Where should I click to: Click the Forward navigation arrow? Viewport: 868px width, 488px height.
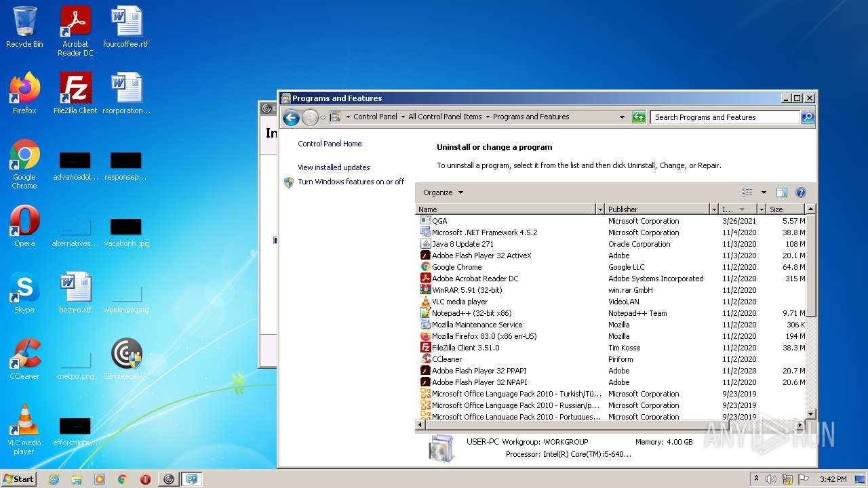point(310,117)
